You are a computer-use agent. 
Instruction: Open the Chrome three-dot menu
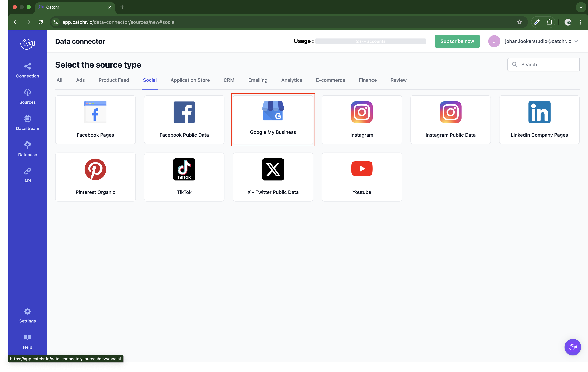[x=580, y=22]
